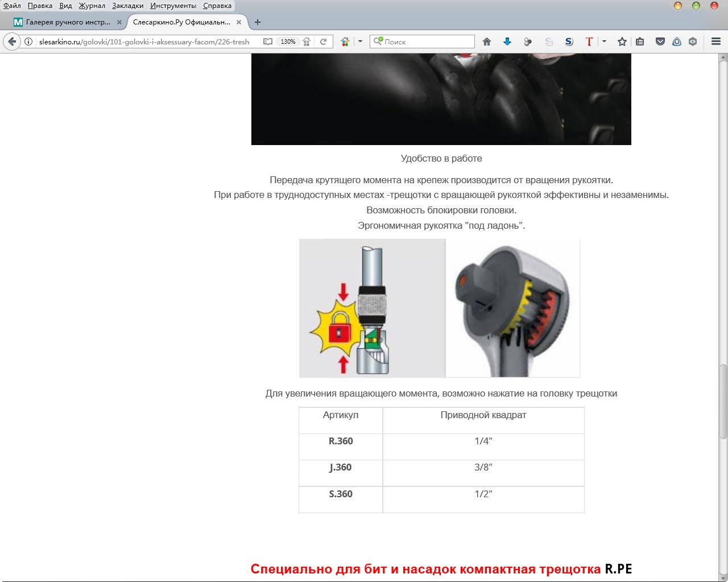The height and width of the screenshot is (582, 728).
Task: Click the Приводной квадрат column header
Action: (483, 420)
